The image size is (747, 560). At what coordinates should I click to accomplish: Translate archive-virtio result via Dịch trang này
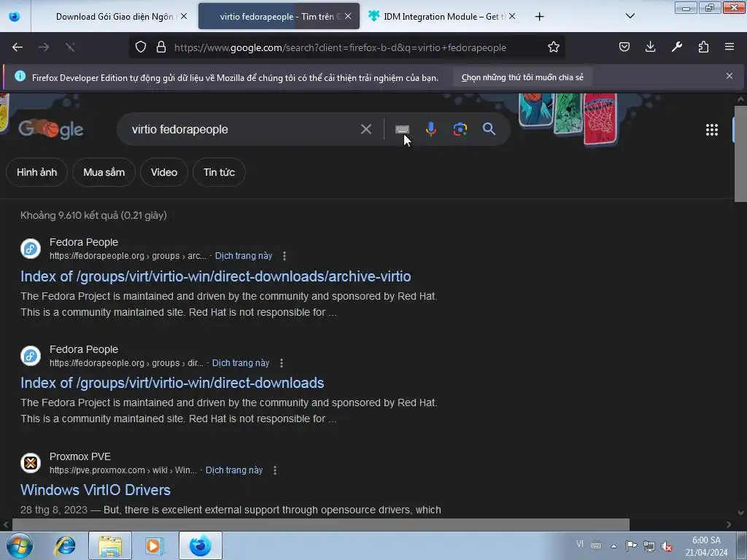click(244, 256)
